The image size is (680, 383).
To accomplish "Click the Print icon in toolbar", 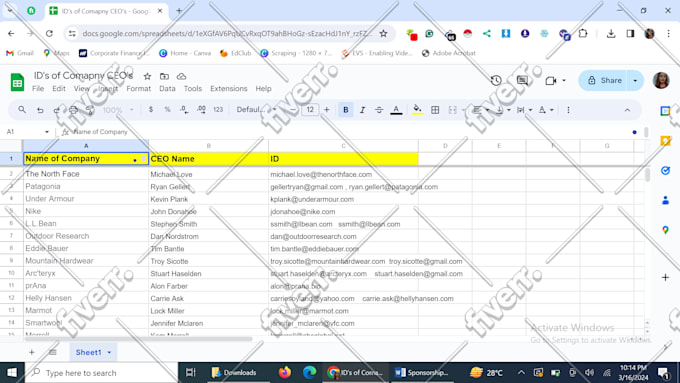I will coord(73,110).
